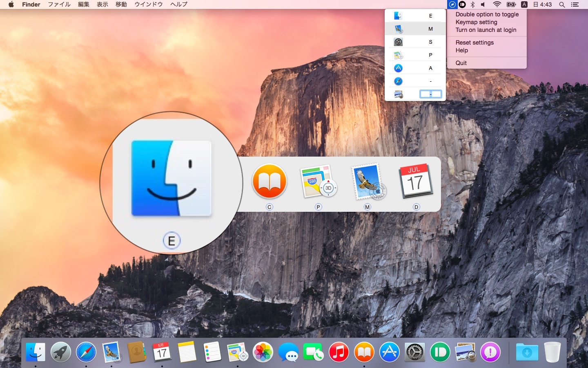The width and height of the screenshot is (588, 368).
Task: Open the 表示 menu
Action: pyautogui.click(x=102, y=4)
